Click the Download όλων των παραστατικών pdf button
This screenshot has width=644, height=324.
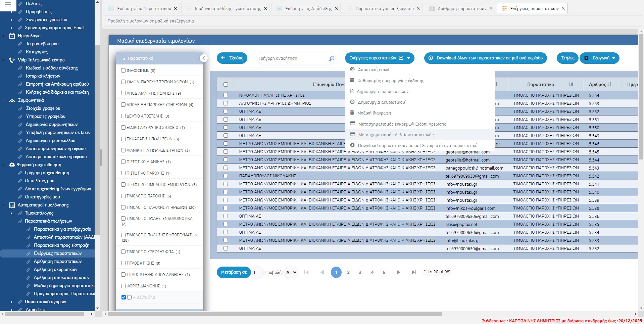486,58
